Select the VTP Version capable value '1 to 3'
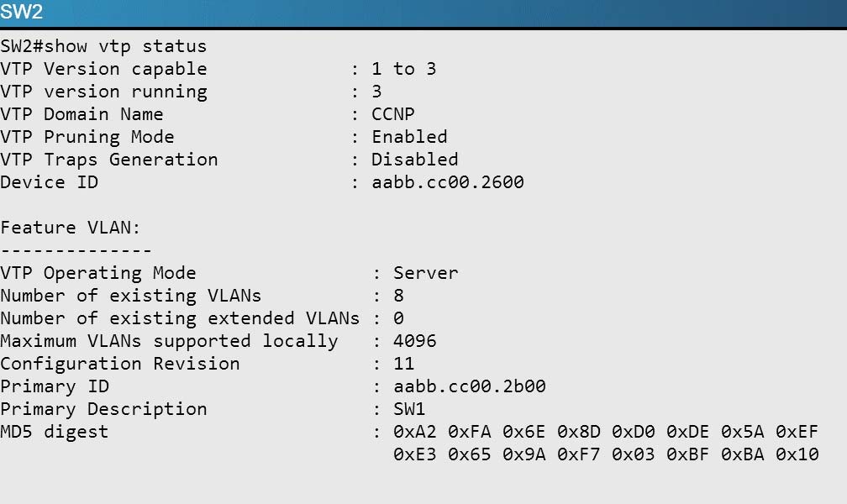This screenshot has width=847, height=504. pos(403,69)
